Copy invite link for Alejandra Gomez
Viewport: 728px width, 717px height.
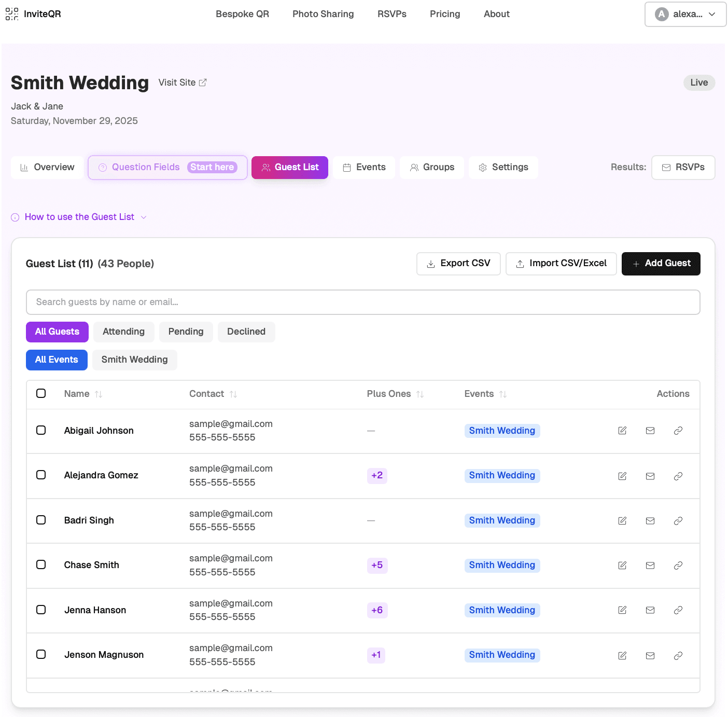pos(678,476)
